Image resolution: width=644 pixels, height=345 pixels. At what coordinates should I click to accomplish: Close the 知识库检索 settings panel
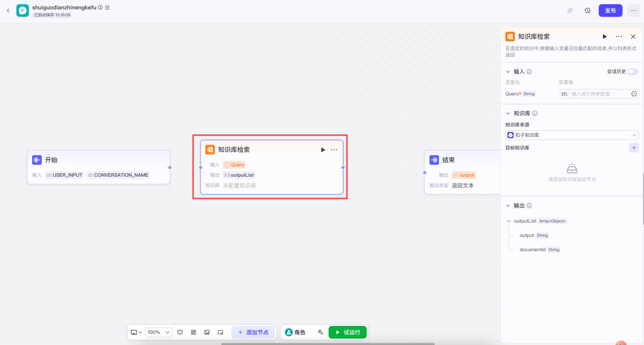pos(633,36)
